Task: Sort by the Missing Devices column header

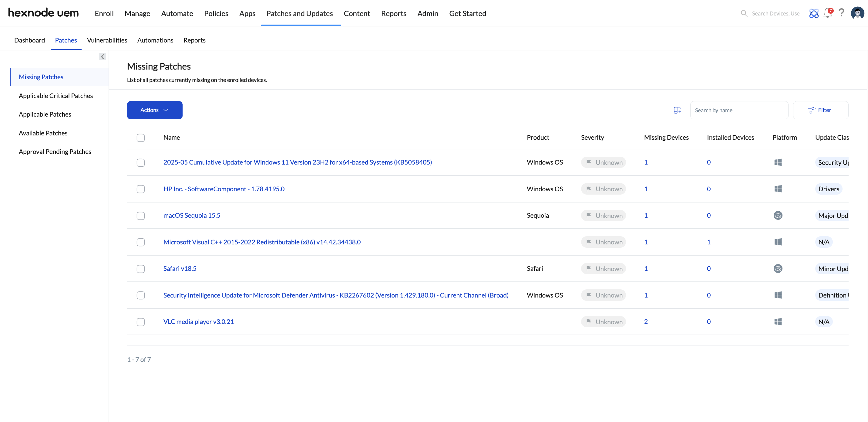Action: [x=666, y=137]
